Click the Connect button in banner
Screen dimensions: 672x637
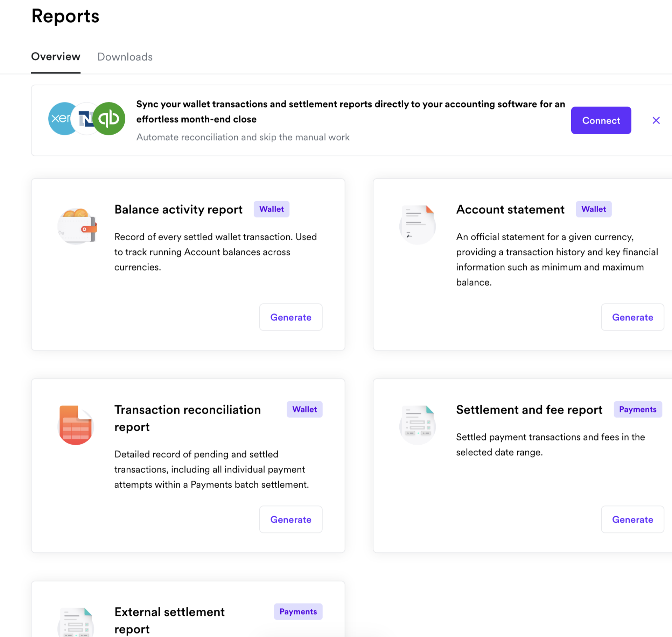(601, 120)
